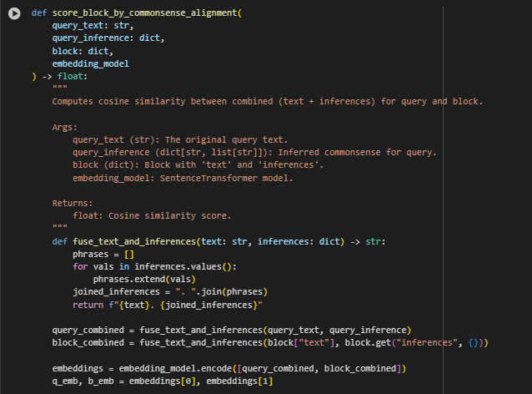The height and width of the screenshot is (394, 532).
Task: Click the return f-string line
Action: coord(168,305)
